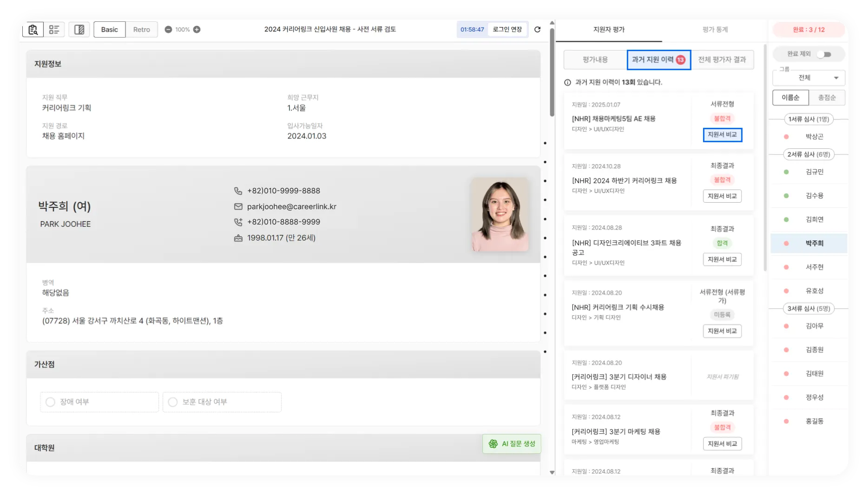
Task: Click the green status dot beside 김희연
Action: click(786, 219)
